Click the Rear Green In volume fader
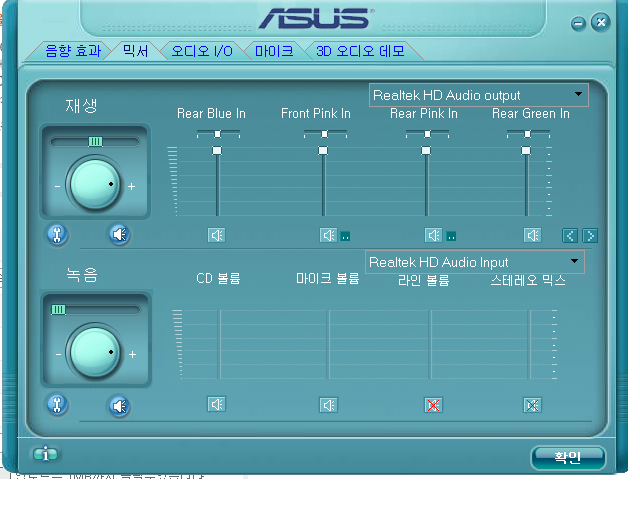 point(527,150)
